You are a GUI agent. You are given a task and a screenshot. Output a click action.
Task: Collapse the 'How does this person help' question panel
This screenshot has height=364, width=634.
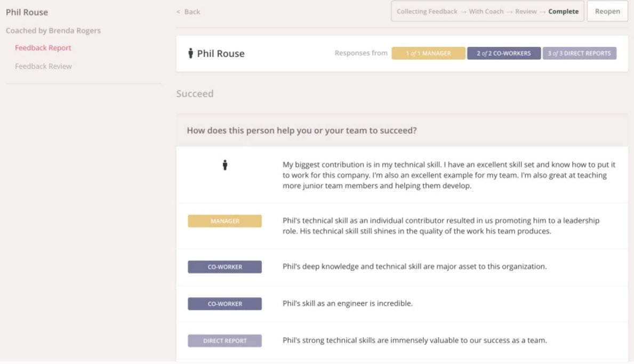point(302,130)
